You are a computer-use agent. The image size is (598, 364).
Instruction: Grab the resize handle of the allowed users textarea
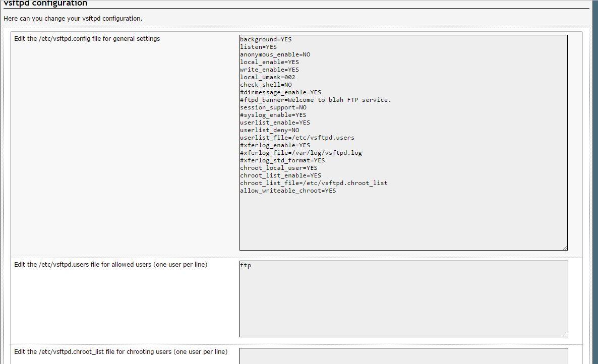(565, 334)
